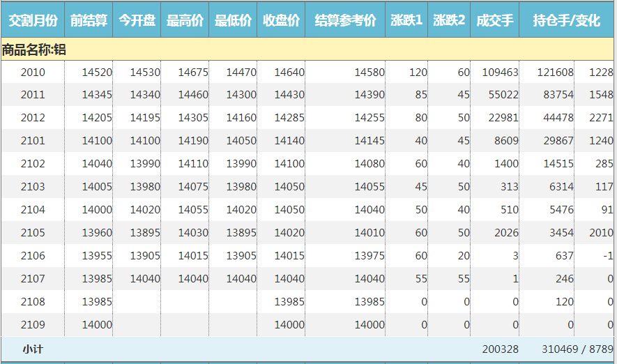
Task: Click the 2109 delivery month cell
Action: click(x=33, y=325)
